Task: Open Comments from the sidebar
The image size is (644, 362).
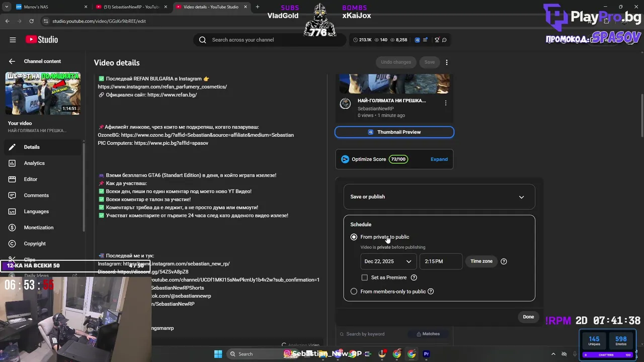Action: click(x=43, y=195)
